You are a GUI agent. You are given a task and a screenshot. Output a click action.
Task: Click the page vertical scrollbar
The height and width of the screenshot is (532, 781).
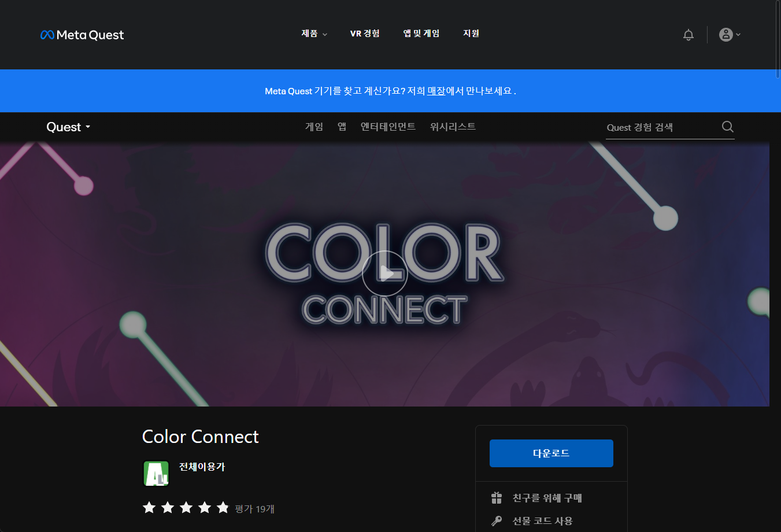[778, 39]
